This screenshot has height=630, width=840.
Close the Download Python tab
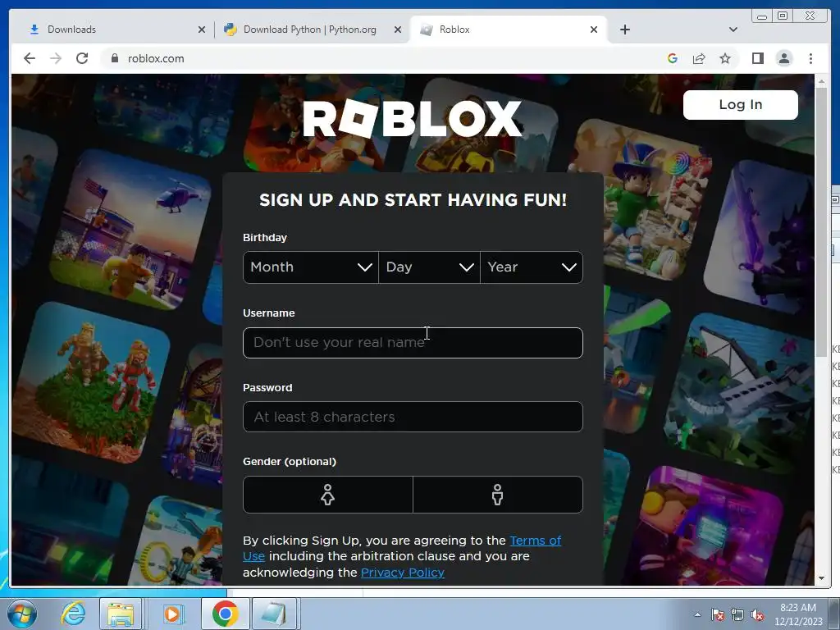click(x=398, y=30)
